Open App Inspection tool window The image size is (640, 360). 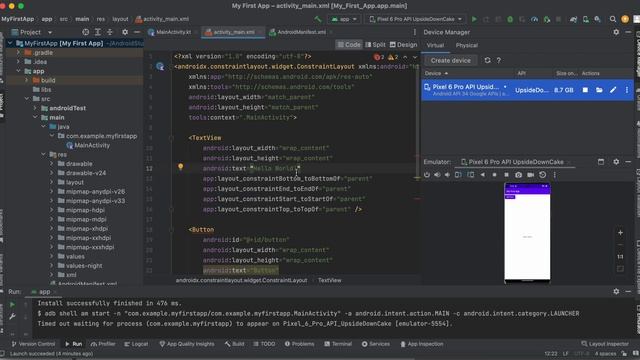pos(421,344)
